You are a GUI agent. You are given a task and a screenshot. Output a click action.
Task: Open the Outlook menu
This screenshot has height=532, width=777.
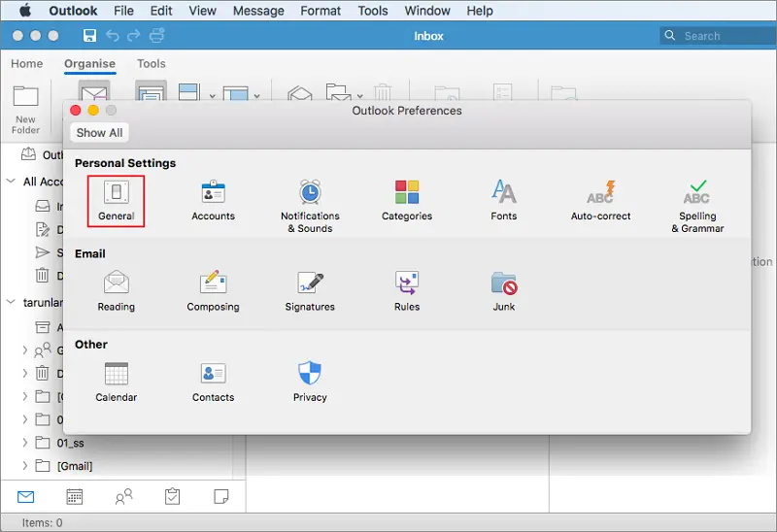point(73,11)
